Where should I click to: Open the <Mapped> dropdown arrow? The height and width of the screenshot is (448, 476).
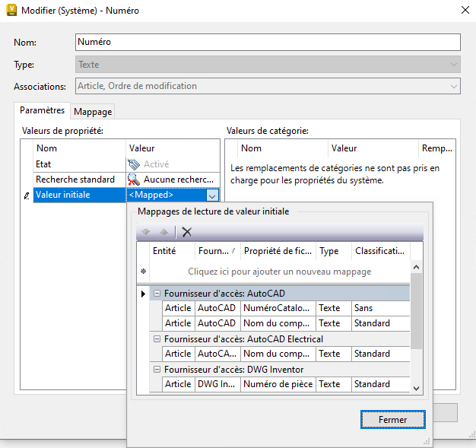coord(212,195)
